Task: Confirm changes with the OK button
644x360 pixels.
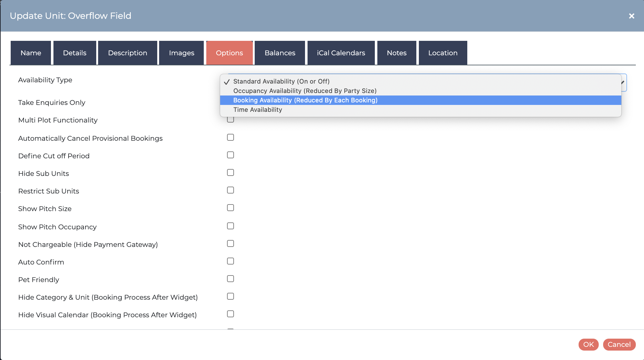Action: click(588, 344)
